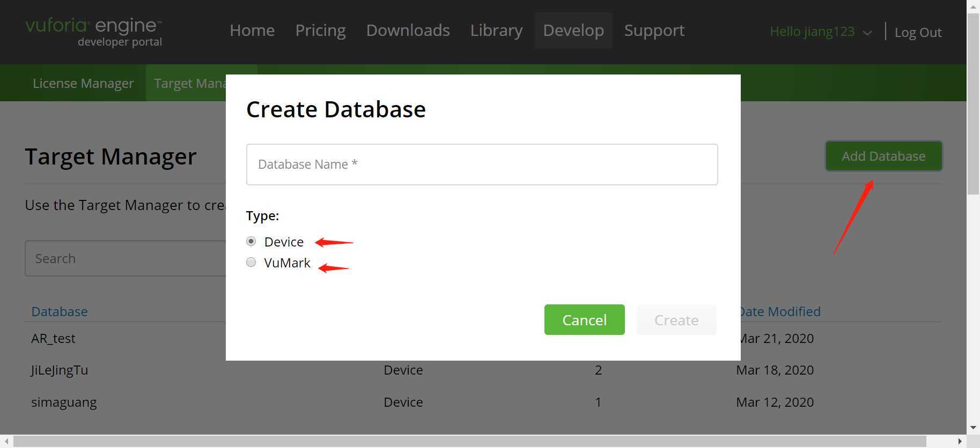This screenshot has width=980, height=448.
Task: Switch to the License Manager tab
Action: (83, 83)
